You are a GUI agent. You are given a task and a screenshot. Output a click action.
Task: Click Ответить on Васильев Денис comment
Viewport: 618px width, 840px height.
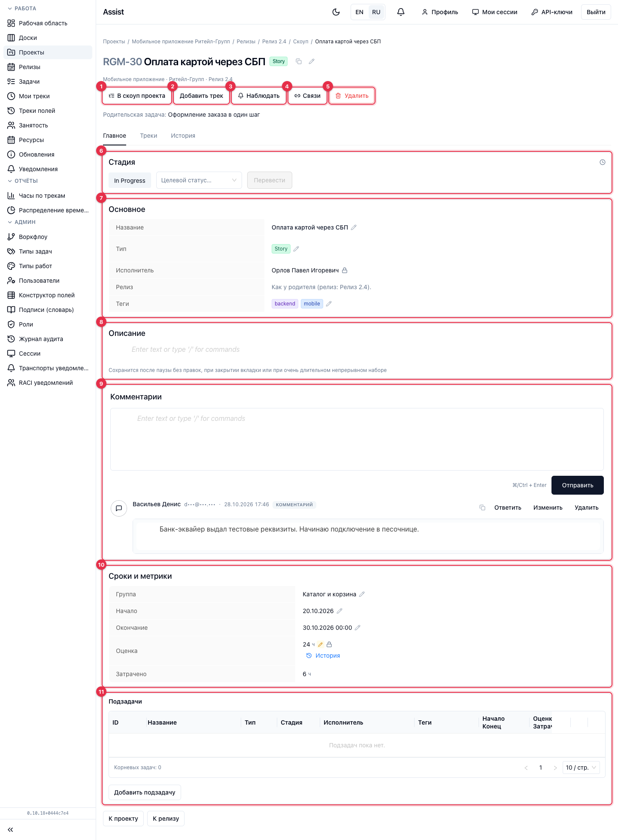tap(508, 508)
